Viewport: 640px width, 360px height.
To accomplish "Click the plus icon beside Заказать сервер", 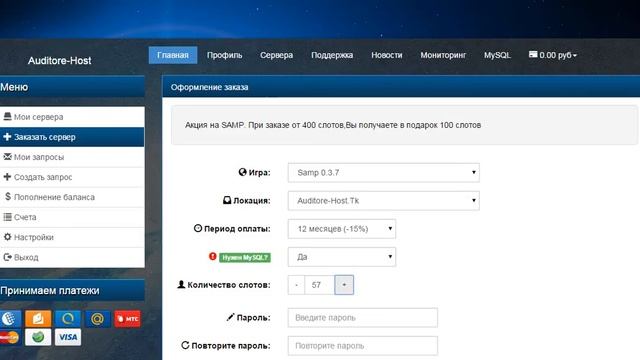I will pyautogui.click(x=7, y=137).
